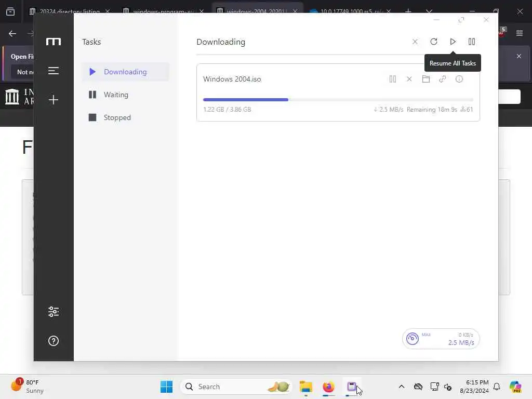This screenshot has height=399, width=532.
Task: Click the Motrix taskbar icon
Action: click(x=352, y=387)
